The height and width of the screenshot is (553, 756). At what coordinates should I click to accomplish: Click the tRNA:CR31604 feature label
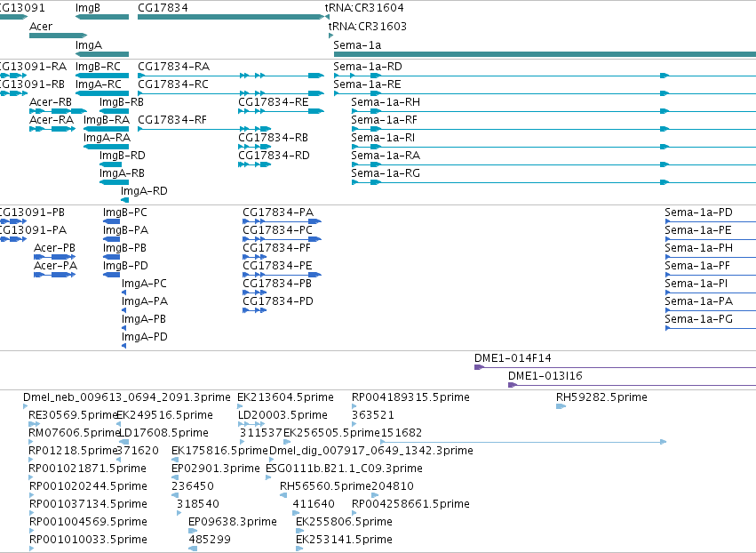[364, 8]
